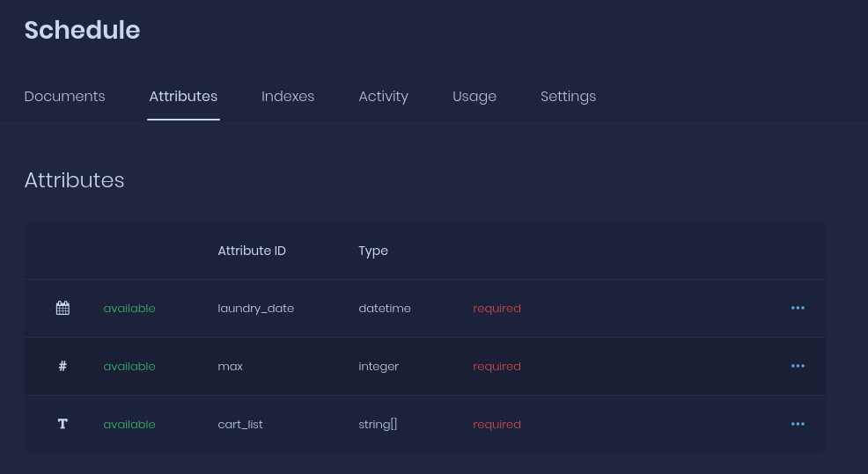Open the three-dot menu for laundry_date
868x474 pixels.
coord(798,308)
